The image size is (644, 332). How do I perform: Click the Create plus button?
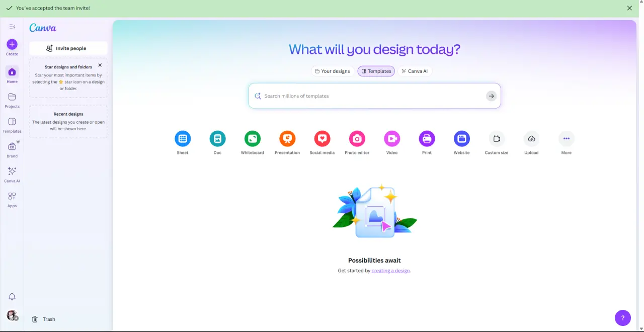(x=12, y=44)
